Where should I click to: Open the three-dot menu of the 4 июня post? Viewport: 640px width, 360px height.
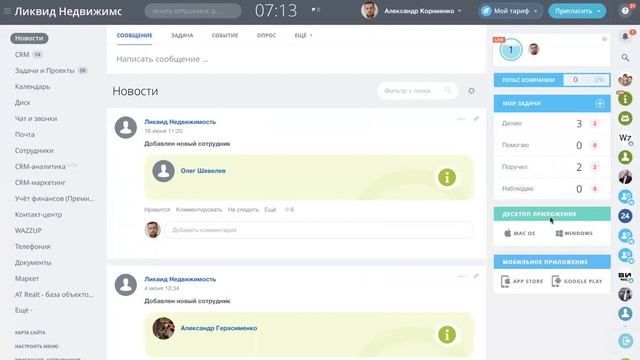[461, 276]
